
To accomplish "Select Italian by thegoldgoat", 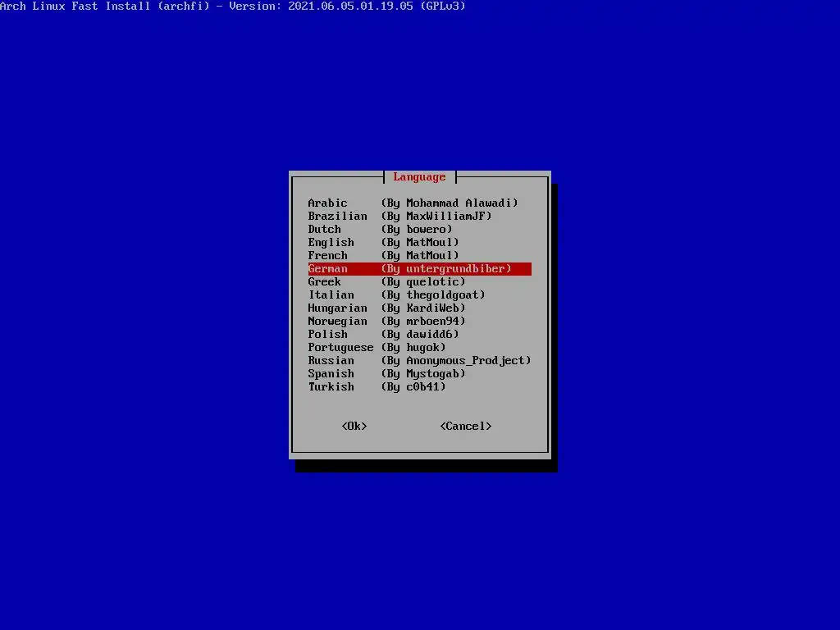I will point(419,294).
